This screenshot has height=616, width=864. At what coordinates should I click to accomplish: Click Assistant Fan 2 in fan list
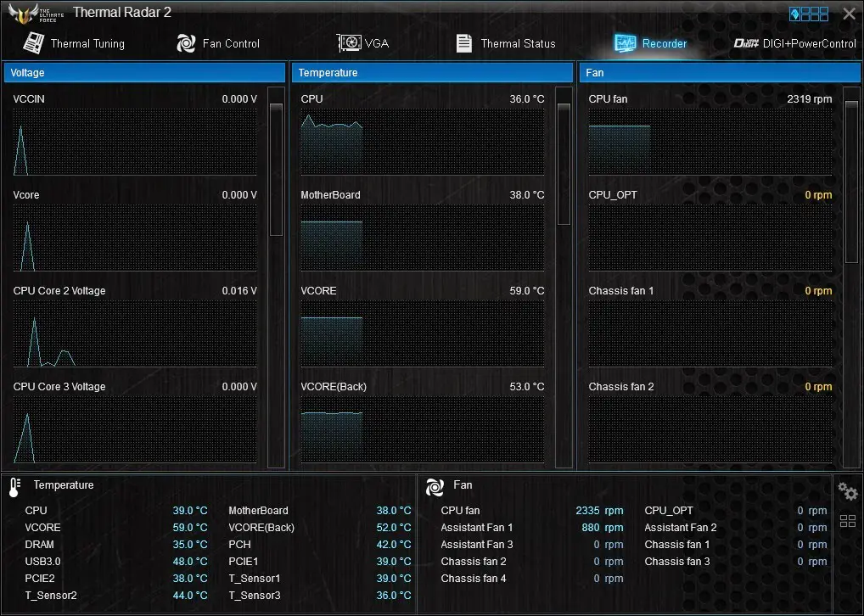click(681, 528)
